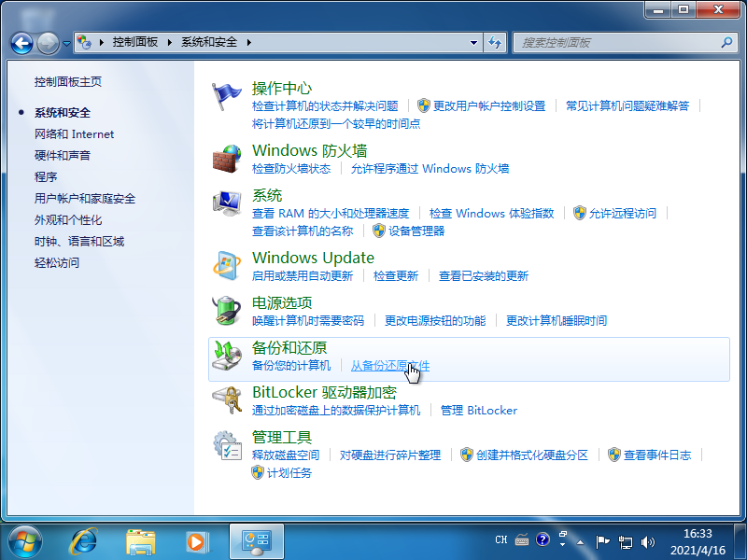Click the network tray icon

[x=625, y=541]
